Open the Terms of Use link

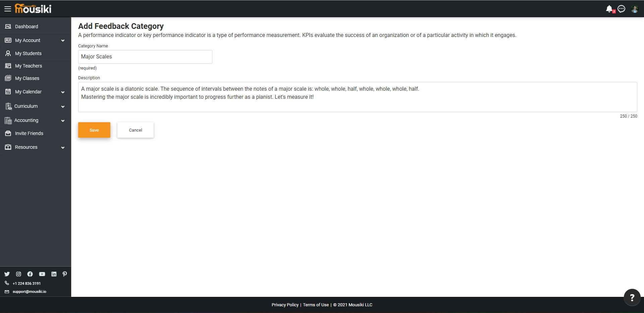coord(316,305)
